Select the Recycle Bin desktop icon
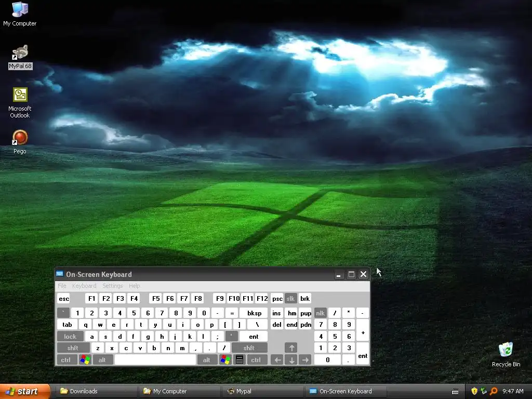The height and width of the screenshot is (399, 532). pos(506,354)
